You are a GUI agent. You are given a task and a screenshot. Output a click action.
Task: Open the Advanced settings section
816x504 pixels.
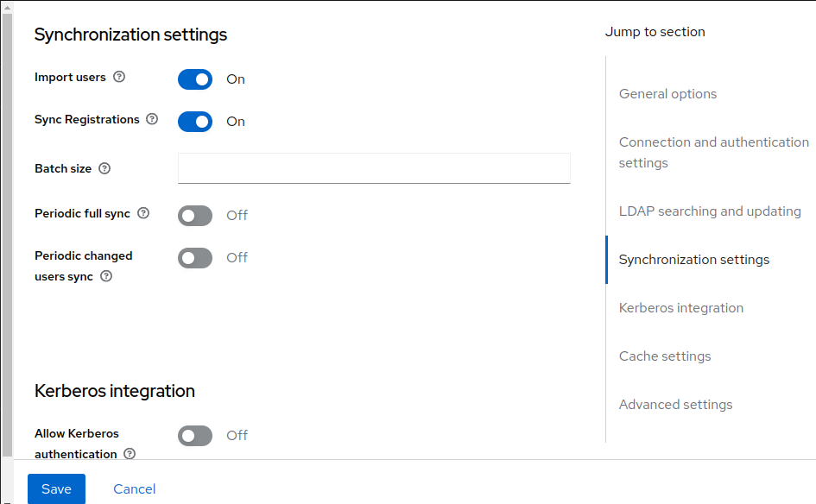675,404
